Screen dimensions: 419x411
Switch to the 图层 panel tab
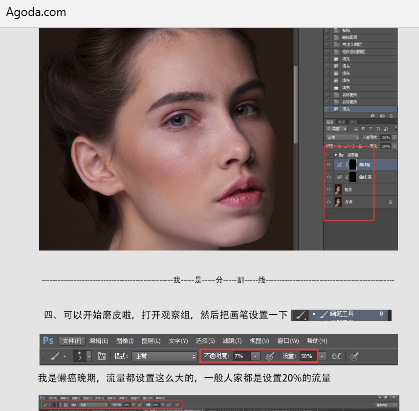(330, 122)
